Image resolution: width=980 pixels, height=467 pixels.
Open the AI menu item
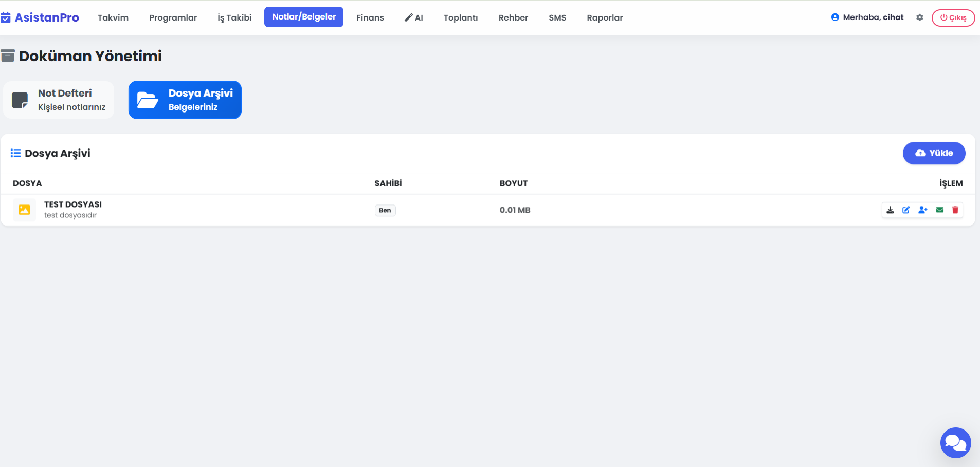(414, 17)
